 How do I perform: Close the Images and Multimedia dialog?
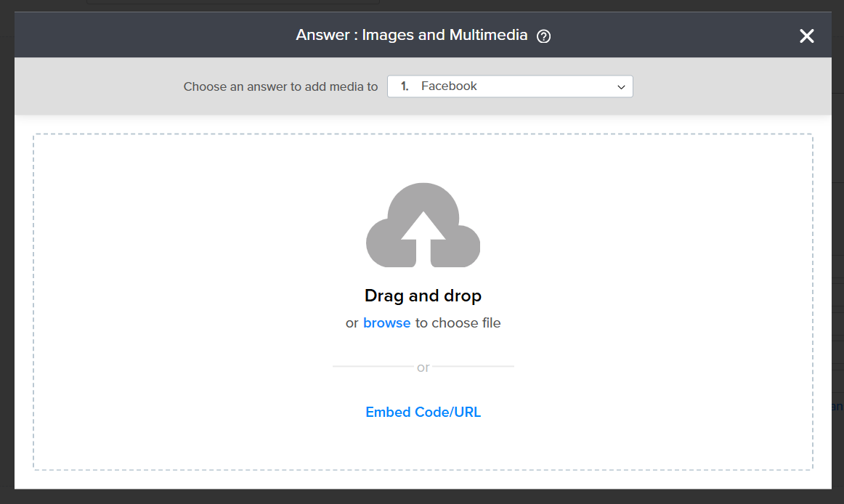coord(806,36)
